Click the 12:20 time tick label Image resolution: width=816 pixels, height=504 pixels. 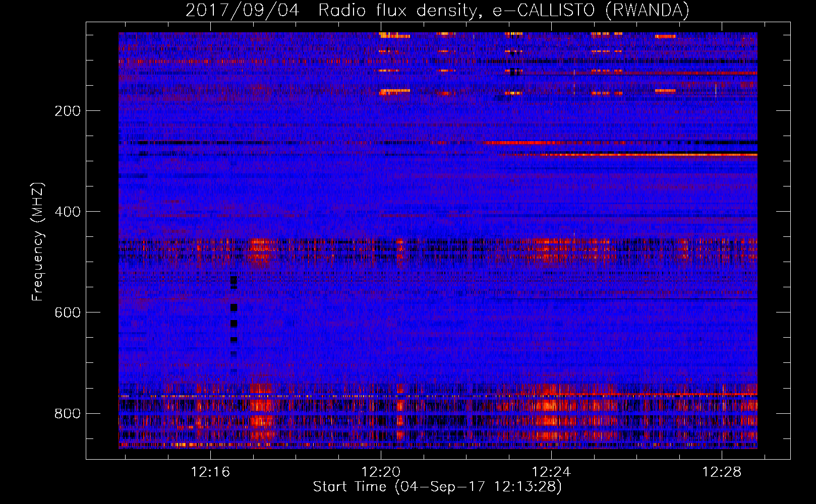click(x=381, y=472)
